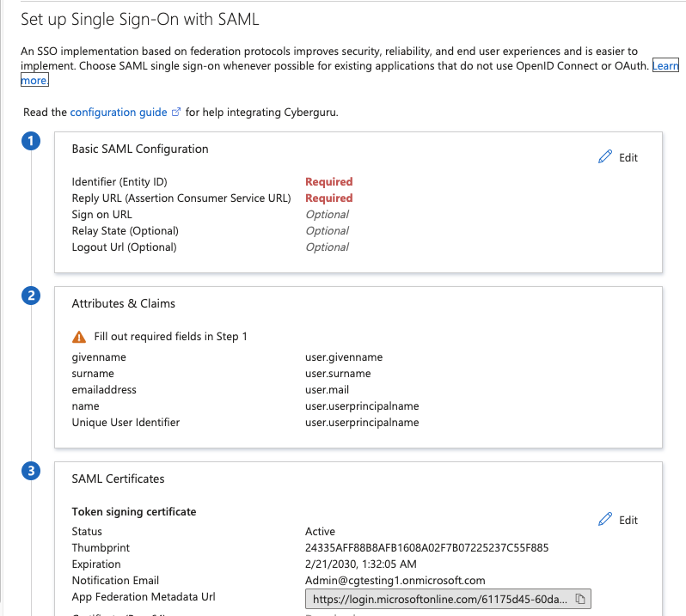Viewport: 686px width, 616px height.
Task: Click the Set up Single Sign-On with SAML title
Action: point(140,20)
